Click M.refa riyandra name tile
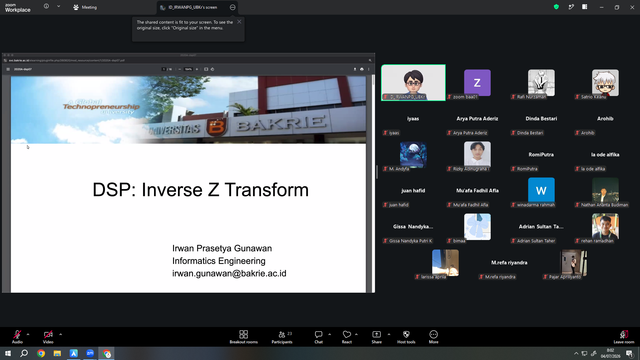640x360 pixels. 509,262
